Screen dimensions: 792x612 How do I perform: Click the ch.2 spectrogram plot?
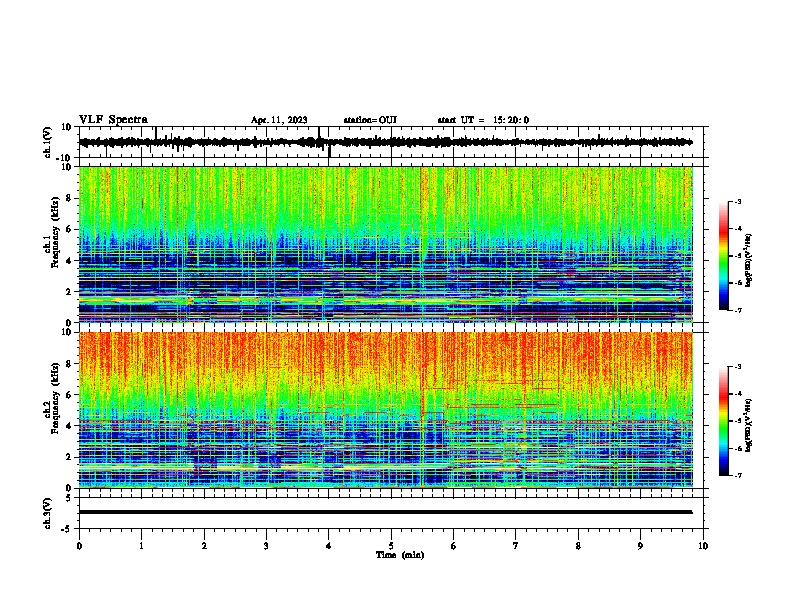tap(386, 410)
